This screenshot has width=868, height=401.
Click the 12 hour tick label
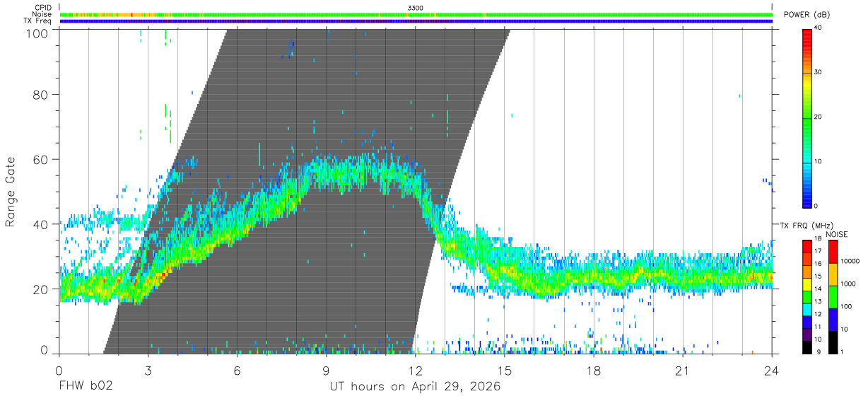pyautogui.click(x=416, y=370)
